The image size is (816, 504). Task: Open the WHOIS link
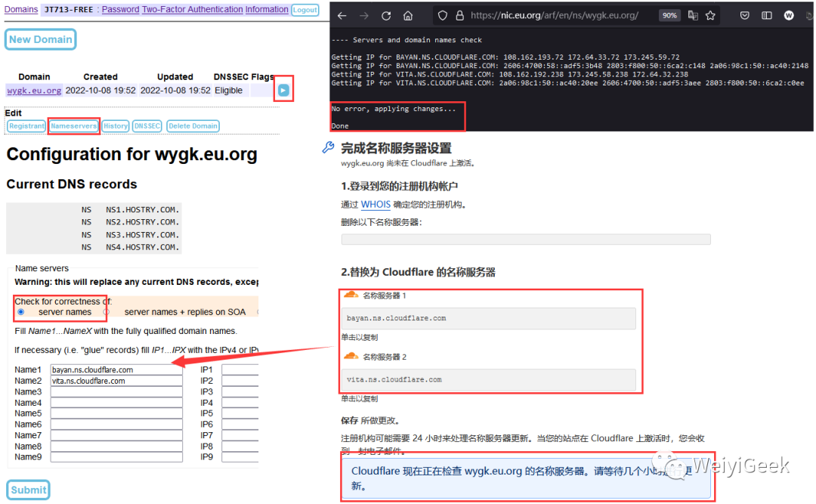pos(376,204)
